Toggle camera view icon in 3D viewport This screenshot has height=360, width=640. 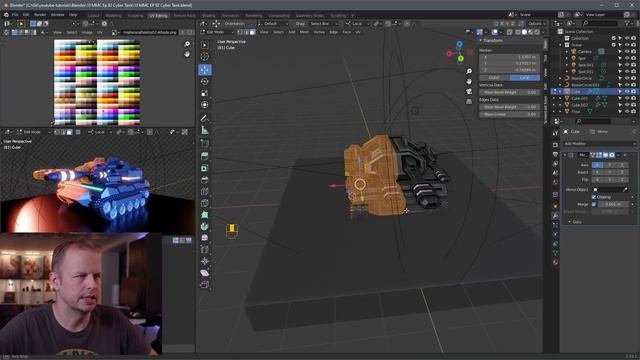pos(469,91)
